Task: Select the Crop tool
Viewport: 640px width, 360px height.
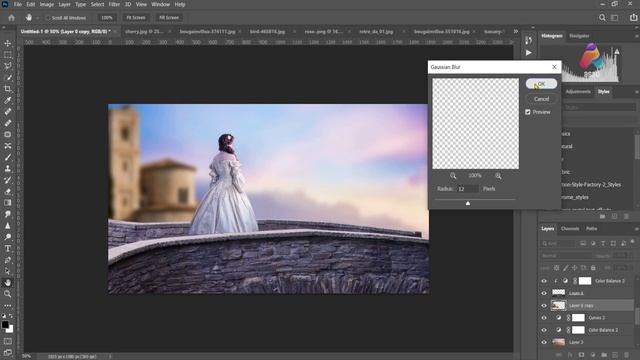Action: pyautogui.click(x=7, y=89)
